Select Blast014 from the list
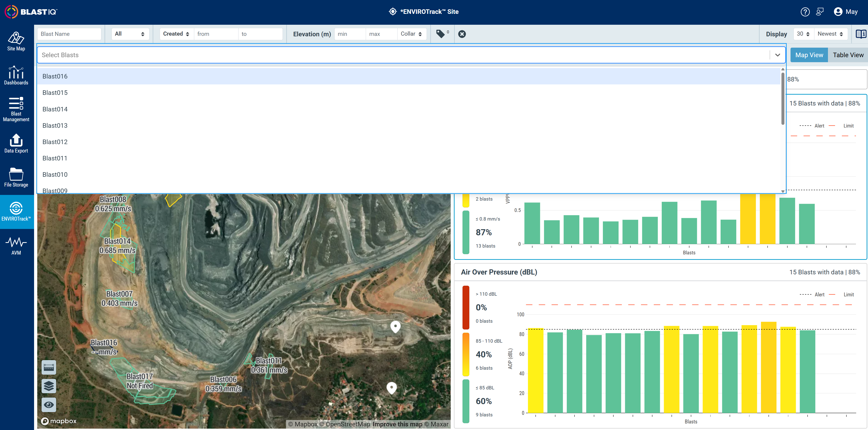This screenshot has height=430, width=868. tap(408, 109)
